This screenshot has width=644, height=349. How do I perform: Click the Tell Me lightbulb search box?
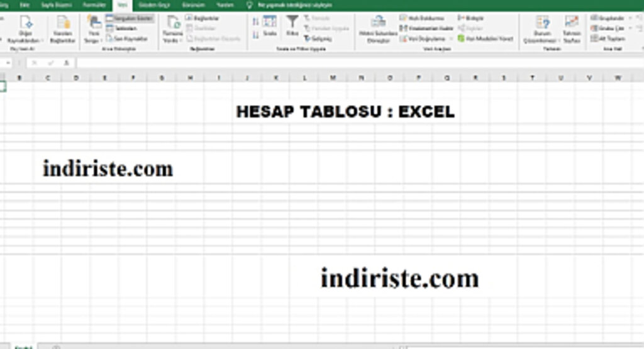289,5
